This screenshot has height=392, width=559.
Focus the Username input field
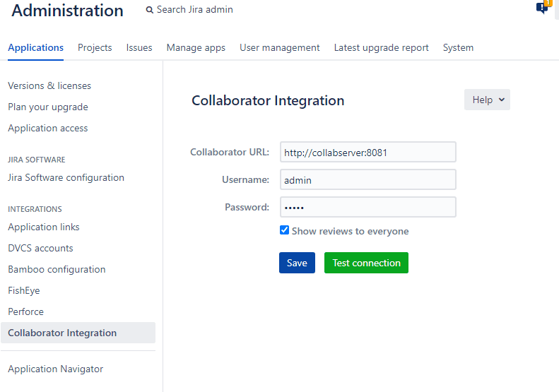coord(367,179)
